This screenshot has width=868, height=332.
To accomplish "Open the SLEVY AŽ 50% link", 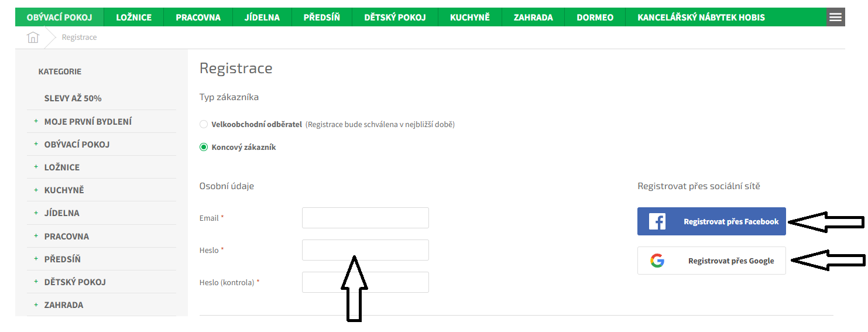I will coord(73,98).
